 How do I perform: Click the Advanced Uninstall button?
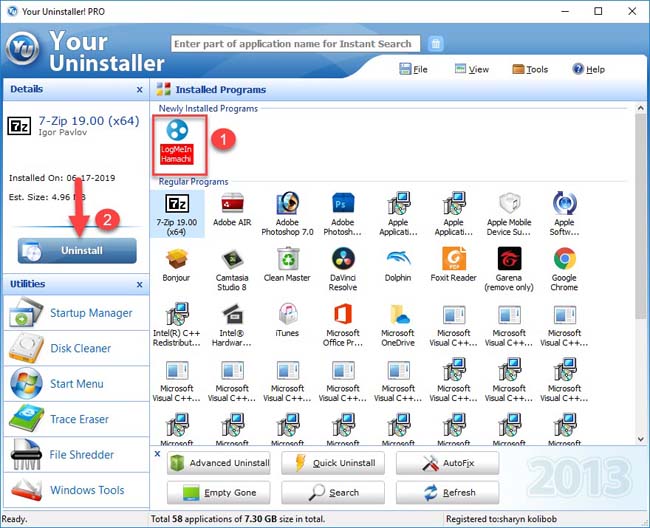[219, 463]
